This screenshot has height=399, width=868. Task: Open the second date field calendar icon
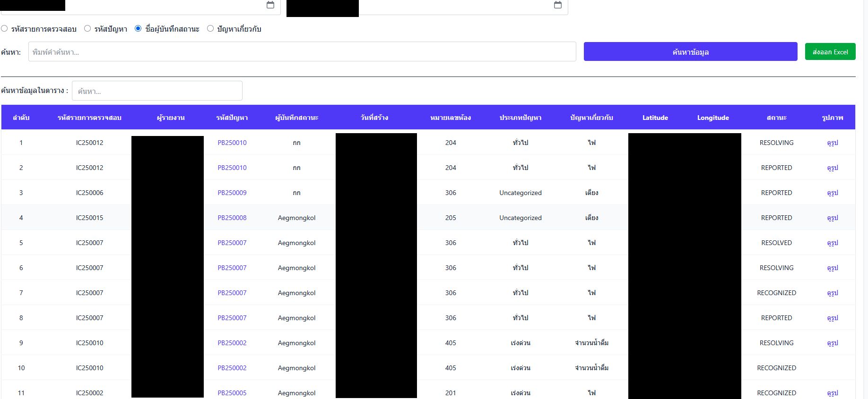click(558, 5)
